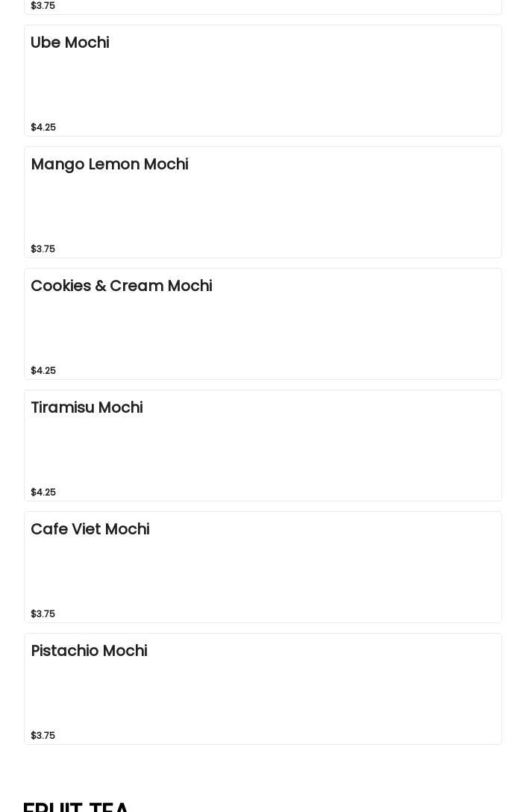Click the $4.25 price under Ube Mochi
526x812 pixels.
43,128
